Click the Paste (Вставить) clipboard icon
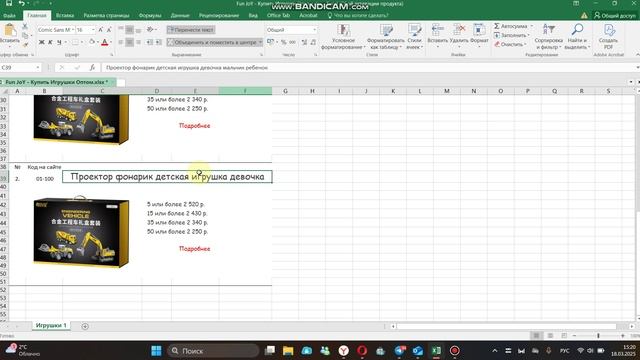 click(9, 31)
